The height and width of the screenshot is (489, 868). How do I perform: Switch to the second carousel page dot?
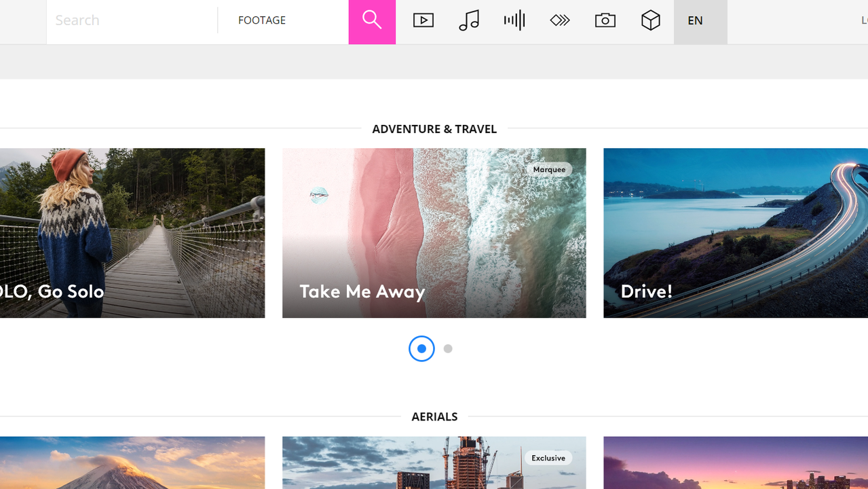[x=448, y=348]
